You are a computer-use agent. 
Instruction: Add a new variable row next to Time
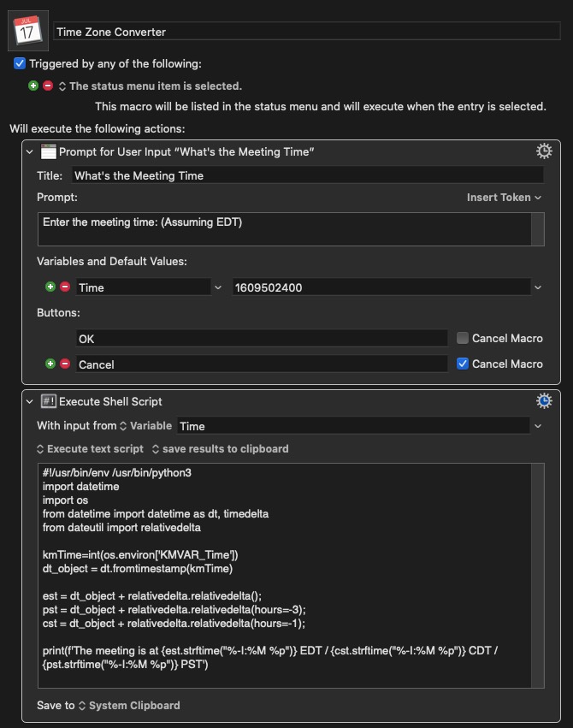[50, 287]
